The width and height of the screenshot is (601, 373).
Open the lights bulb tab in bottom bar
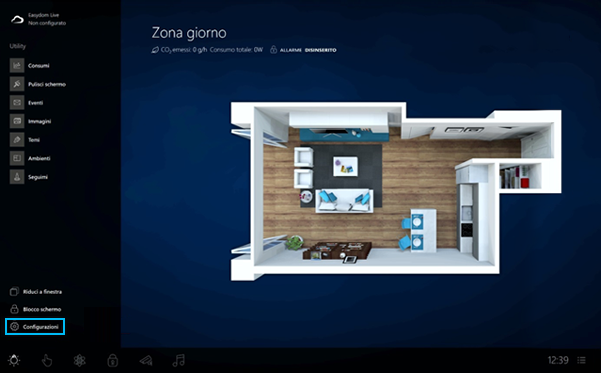coord(14,360)
